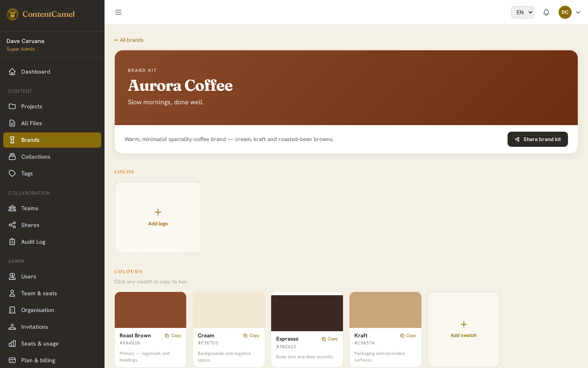The height and width of the screenshot is (368, 588).
Task: Click the copy icon for Cream
Action: click(x=245, y=336)
